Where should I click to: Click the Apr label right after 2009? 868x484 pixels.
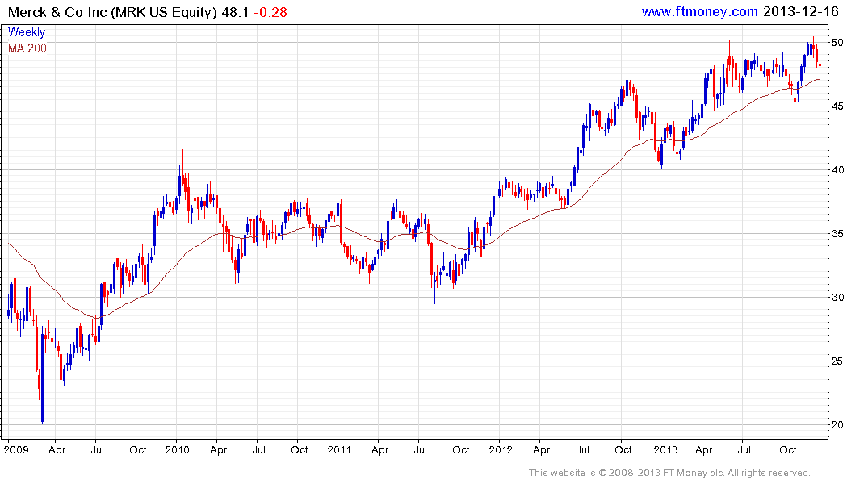coord(57,450)
